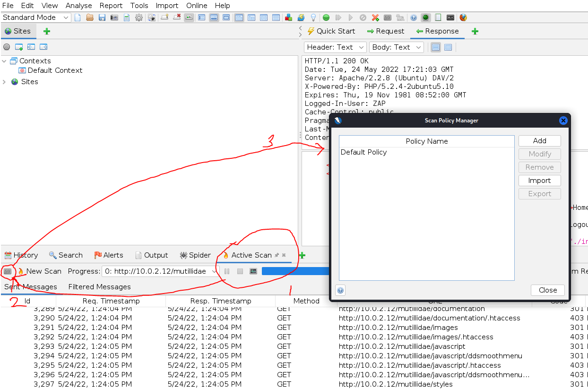
Task: Click help icon in Scan Policy Manager dialog
Action: (340, 290)
